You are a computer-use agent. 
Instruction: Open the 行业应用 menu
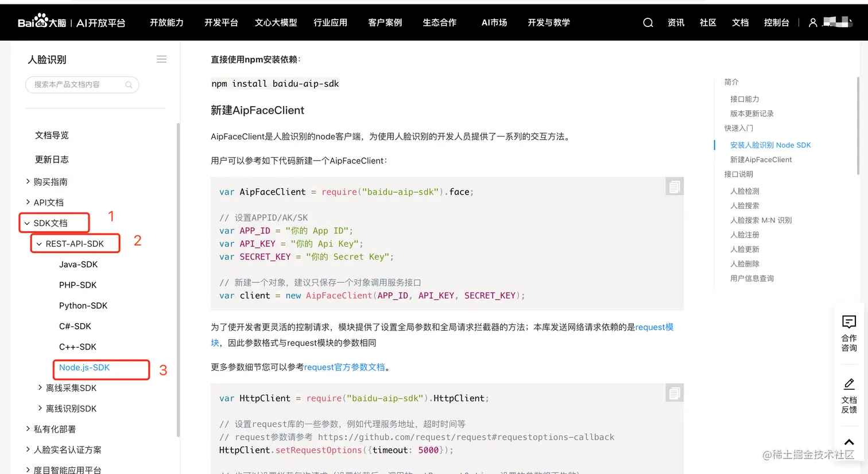330,22
